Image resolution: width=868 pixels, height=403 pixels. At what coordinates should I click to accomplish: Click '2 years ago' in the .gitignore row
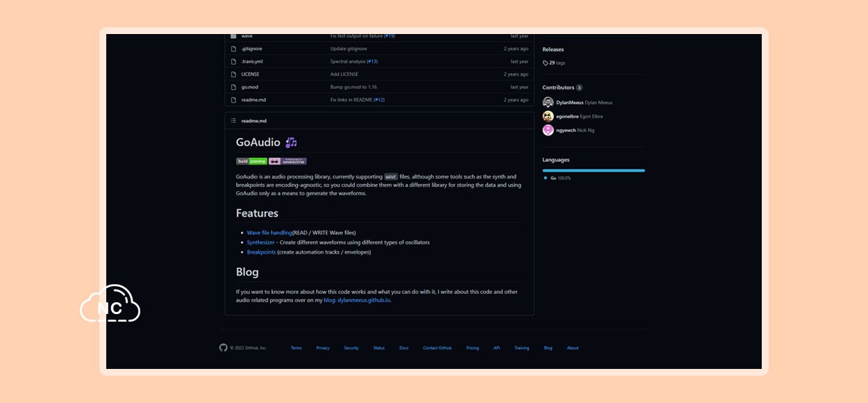click(516, 49)
